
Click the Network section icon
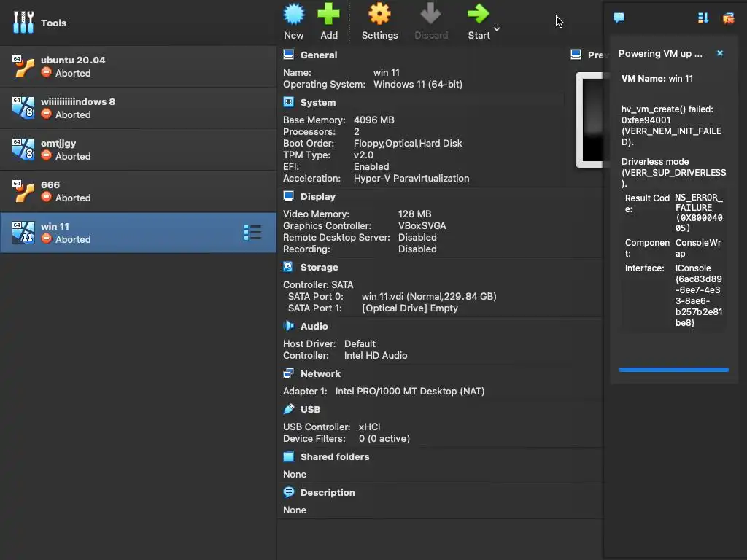(288, 373)
